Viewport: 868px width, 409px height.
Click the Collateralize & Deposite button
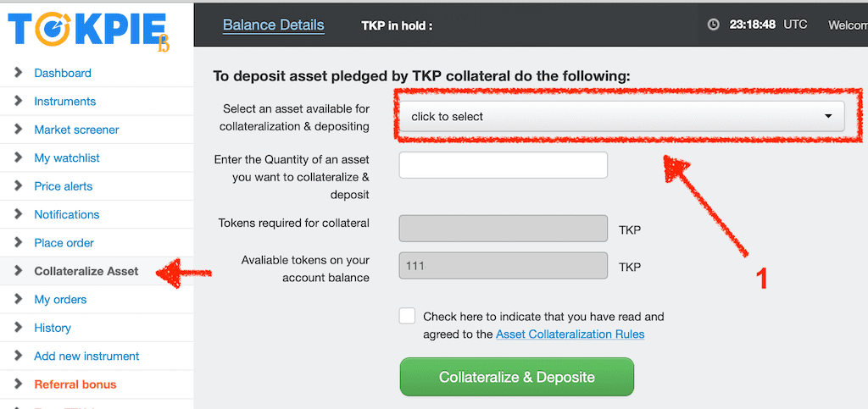(516, 377)
